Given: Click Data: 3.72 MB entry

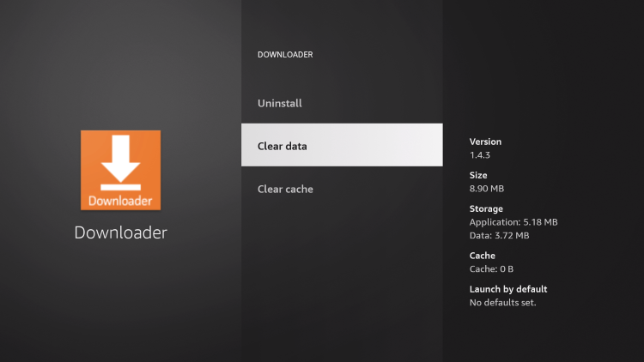Looking at the screenshot, I should (x=500, y=236).
